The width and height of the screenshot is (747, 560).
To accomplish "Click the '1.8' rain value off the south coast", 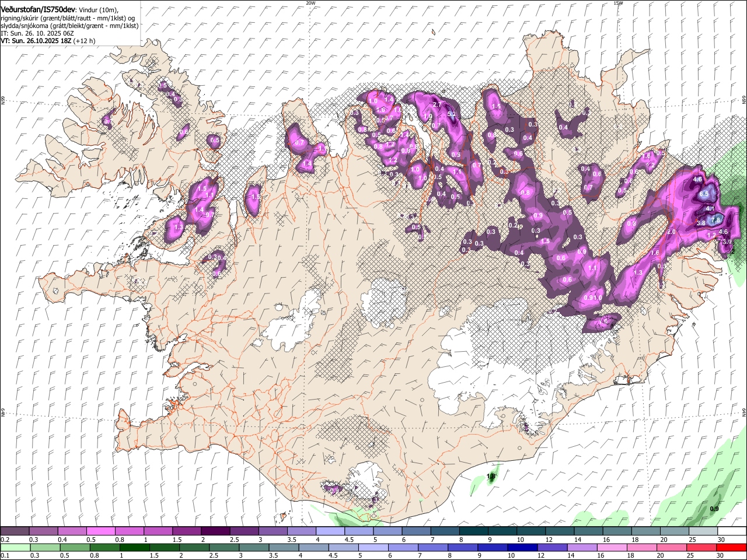I will click(491, 477).
